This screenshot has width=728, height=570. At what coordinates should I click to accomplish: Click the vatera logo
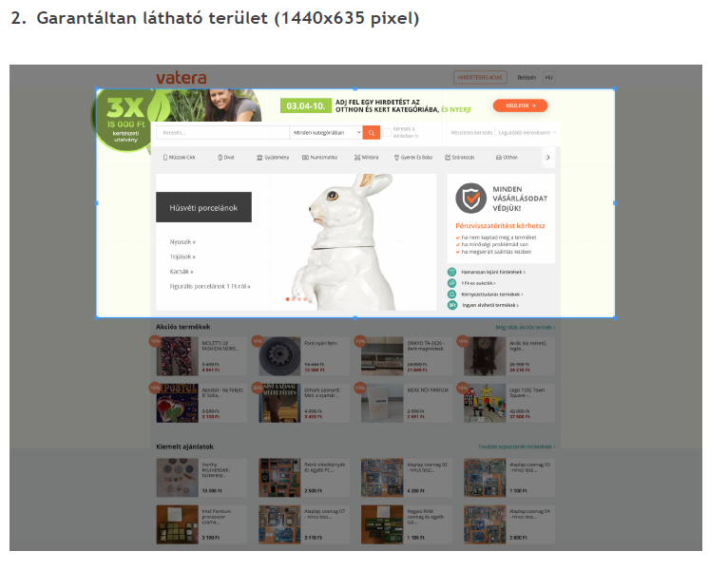182,78
